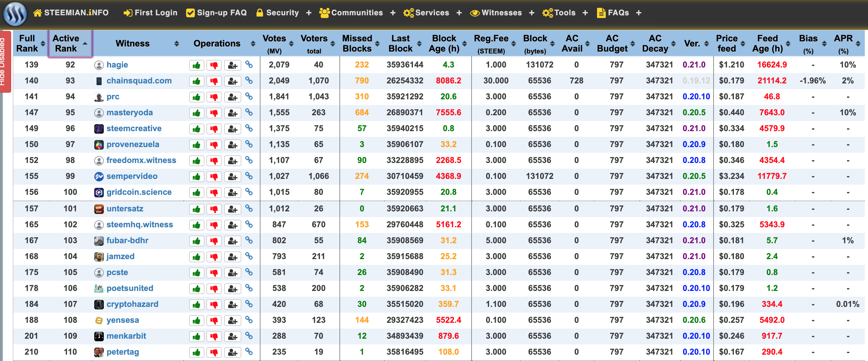Image resolution: width=868 pixels, height=361 pixels.
Task: Click thumbs-down unvote icon for prc
Action: point(214,97)
